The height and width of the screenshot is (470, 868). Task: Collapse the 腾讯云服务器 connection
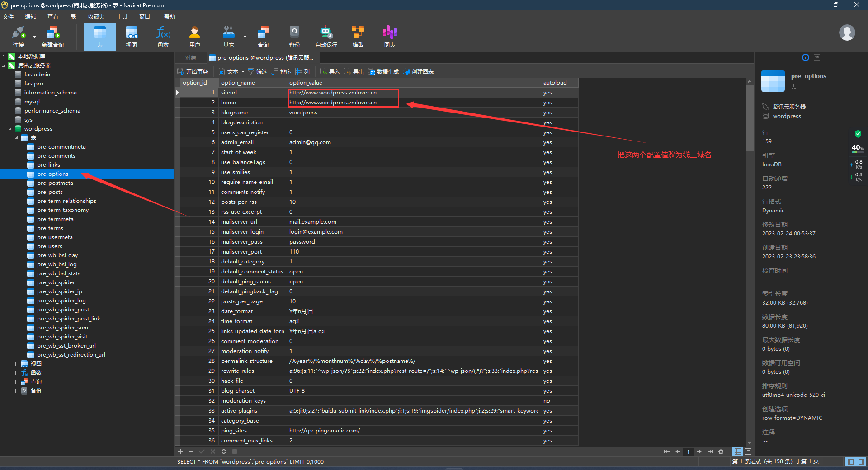[x=4, y=66]
